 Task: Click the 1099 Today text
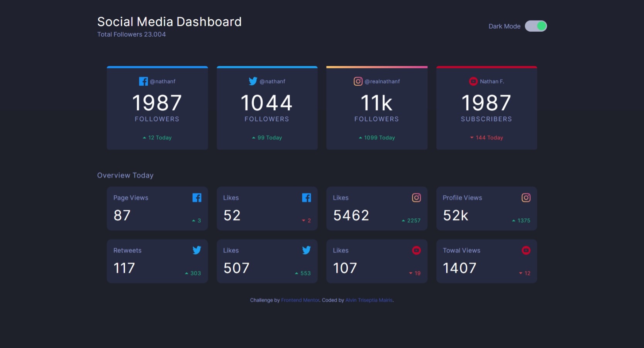380,138
